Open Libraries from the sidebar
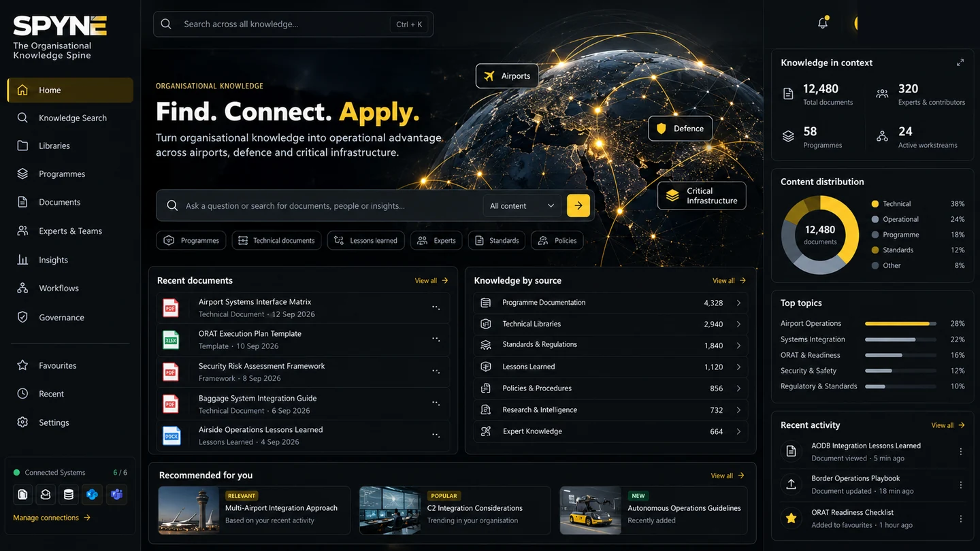The width and height of the screenshot is (980, 551). coord(70,146)
